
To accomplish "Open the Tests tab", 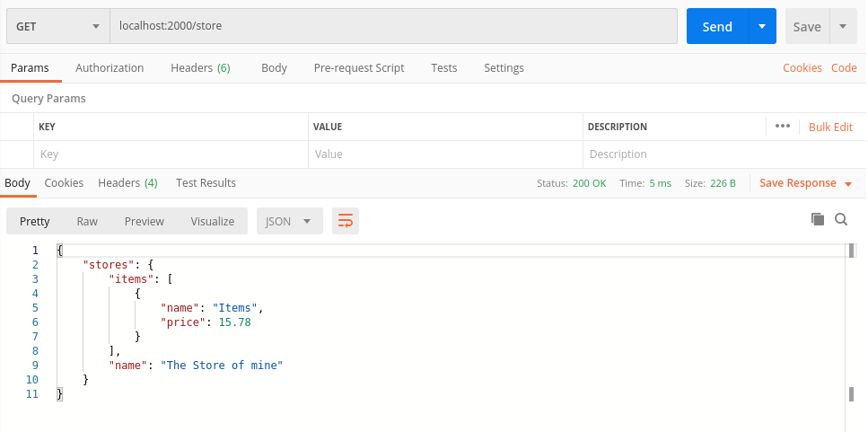I will (x=444, y=67).
